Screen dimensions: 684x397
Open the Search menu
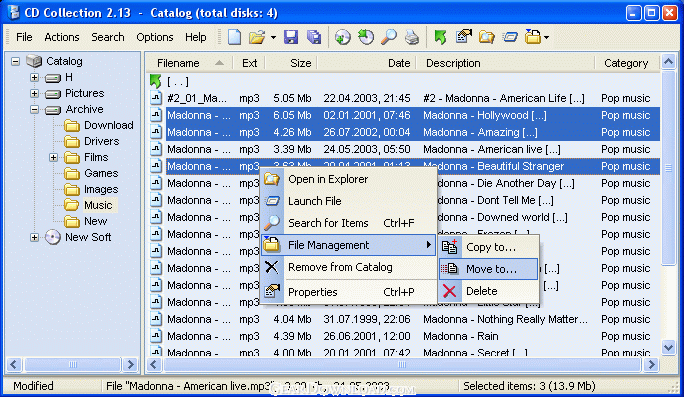tap(108, 37)
